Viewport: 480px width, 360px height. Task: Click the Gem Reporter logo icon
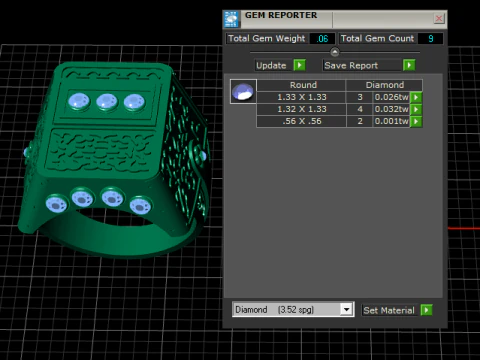(x=231, y=19)
